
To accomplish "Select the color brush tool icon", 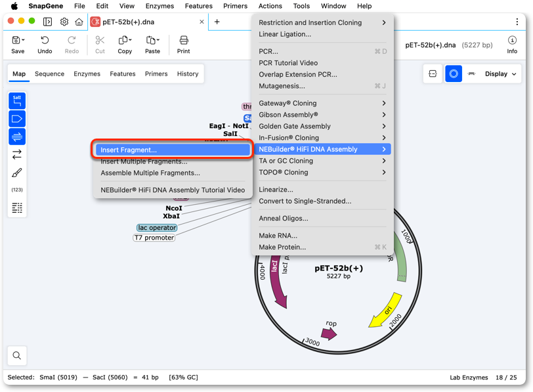I will (17, 173).
